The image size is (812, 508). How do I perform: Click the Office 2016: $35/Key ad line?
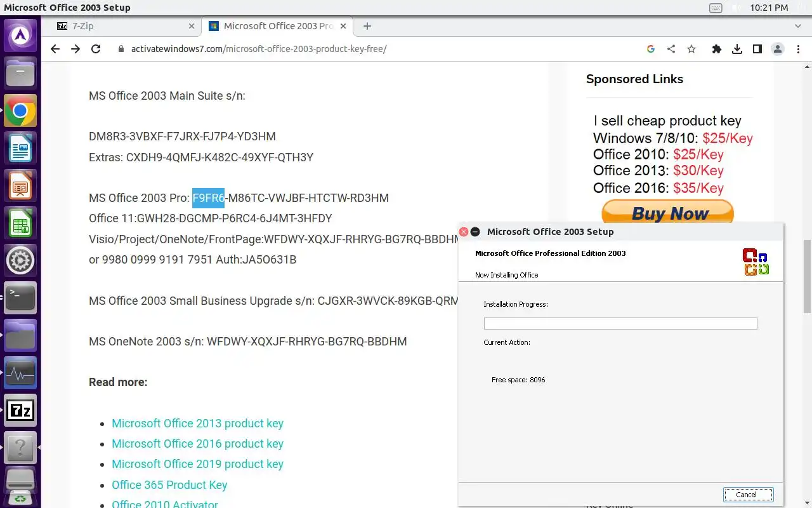click(x=658, y=188)
